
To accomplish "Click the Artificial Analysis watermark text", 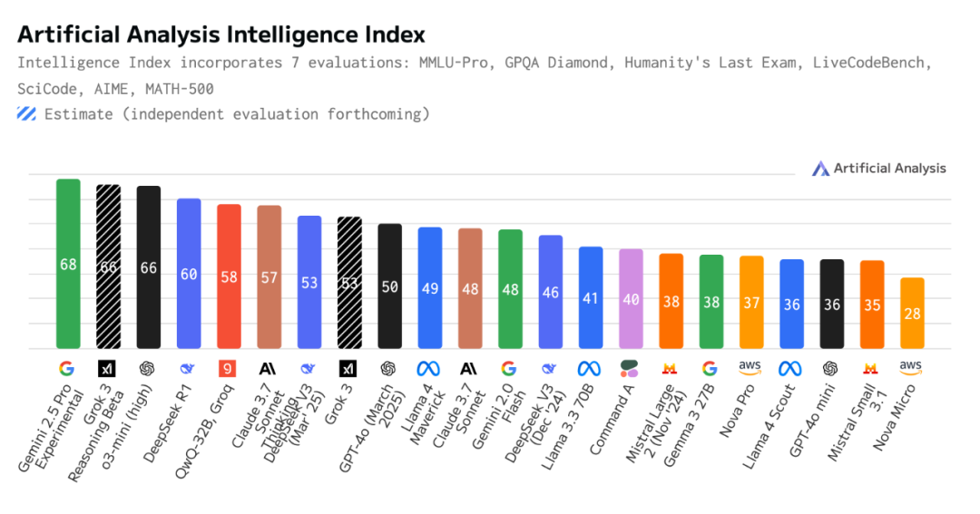I will pos(889,169).
